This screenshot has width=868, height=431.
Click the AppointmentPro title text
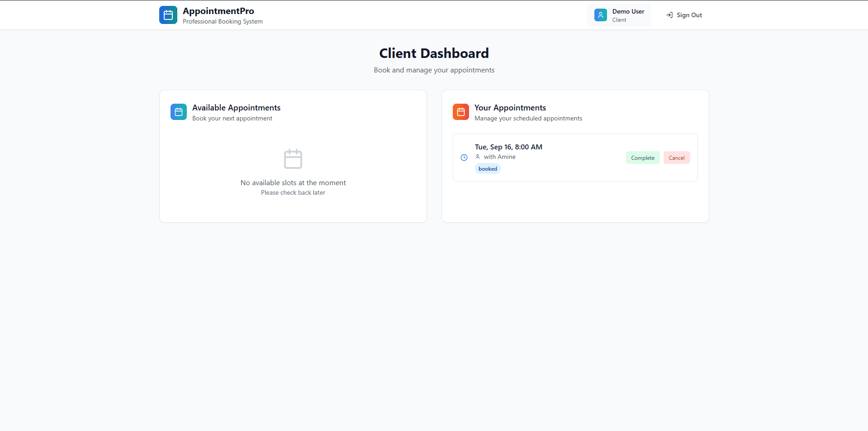(x=218, y=11)
